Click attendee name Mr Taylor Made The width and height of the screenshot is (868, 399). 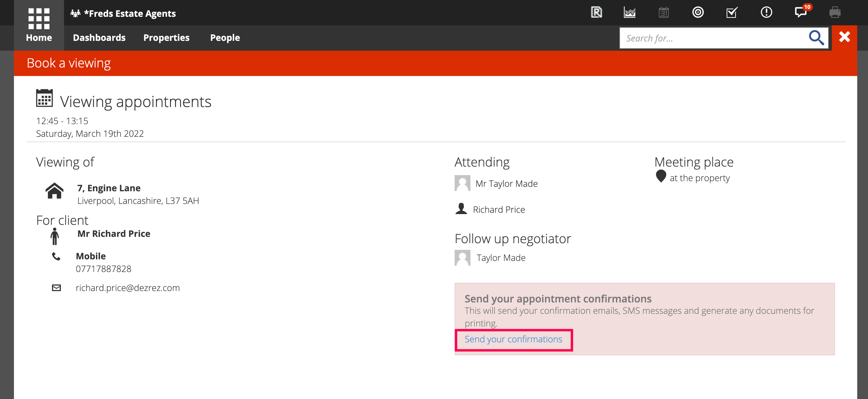pyautogui.click(x=507, y=183)
